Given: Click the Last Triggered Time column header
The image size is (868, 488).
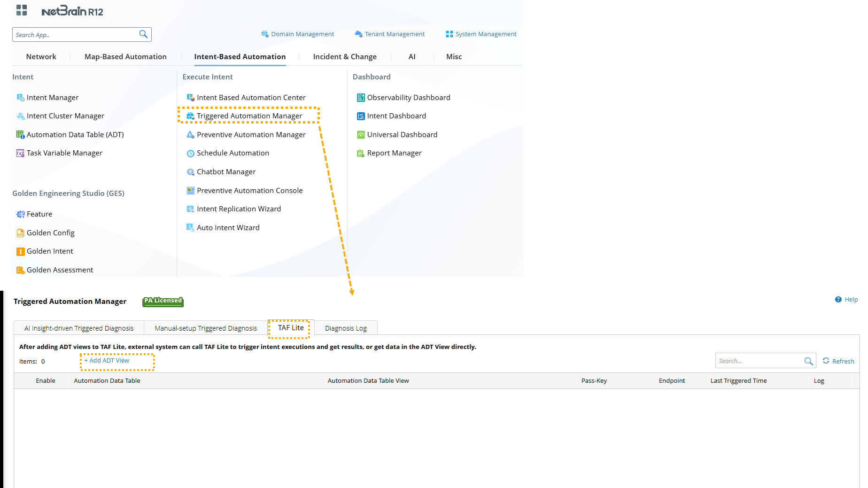Looking at the screenshot, I should click(759, 381).
